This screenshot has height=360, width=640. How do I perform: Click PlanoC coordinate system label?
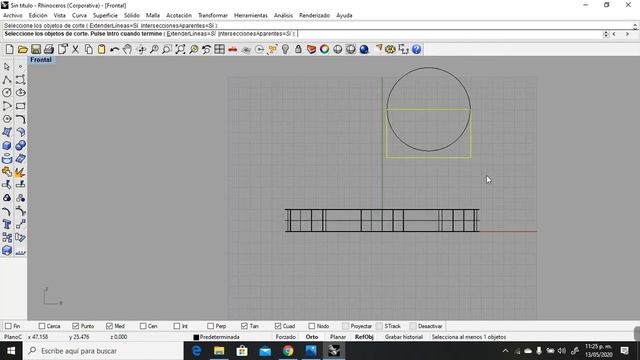coord(13,337)
